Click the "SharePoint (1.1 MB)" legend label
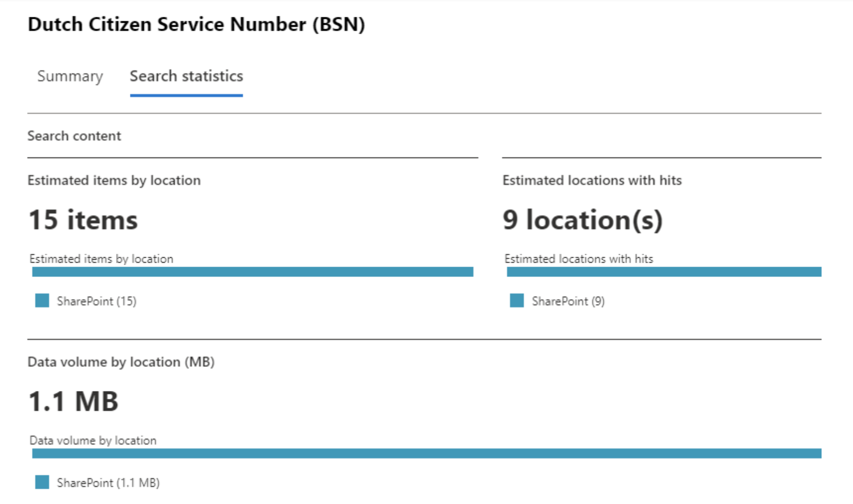 click(108, 483)
